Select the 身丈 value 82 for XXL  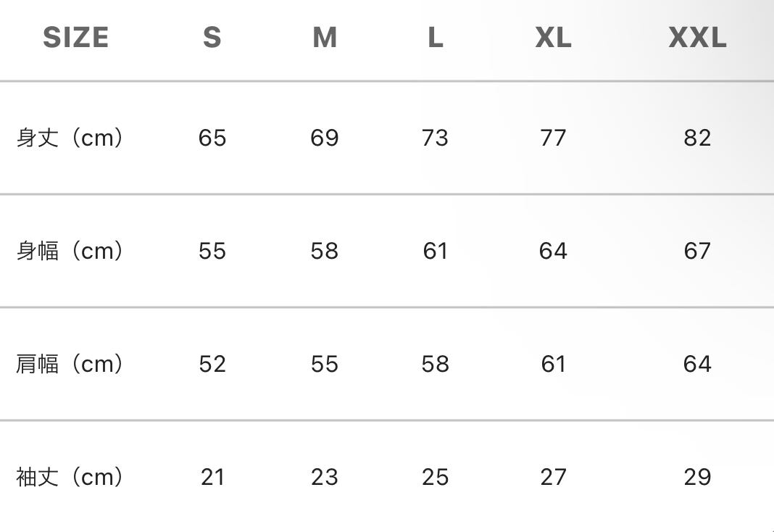697,138
